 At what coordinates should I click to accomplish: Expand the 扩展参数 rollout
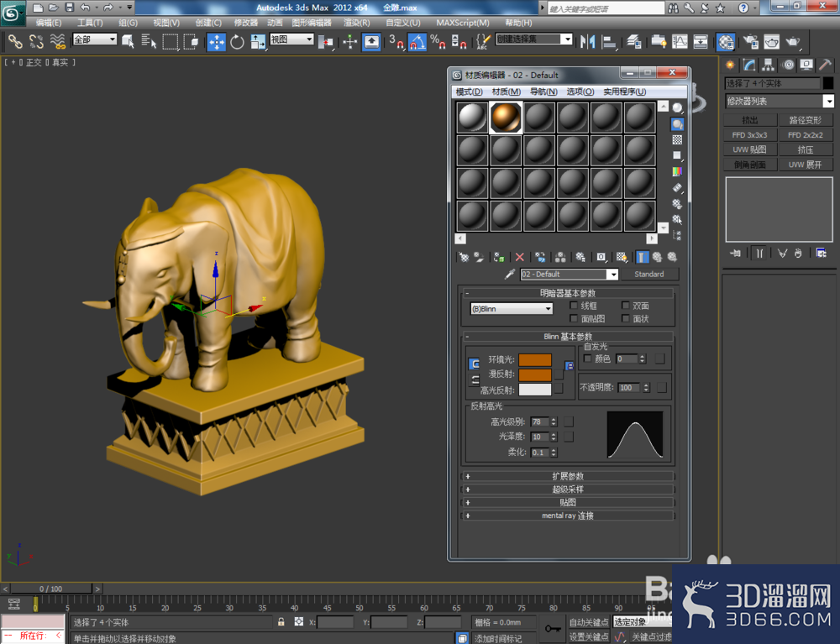(568, 476)
